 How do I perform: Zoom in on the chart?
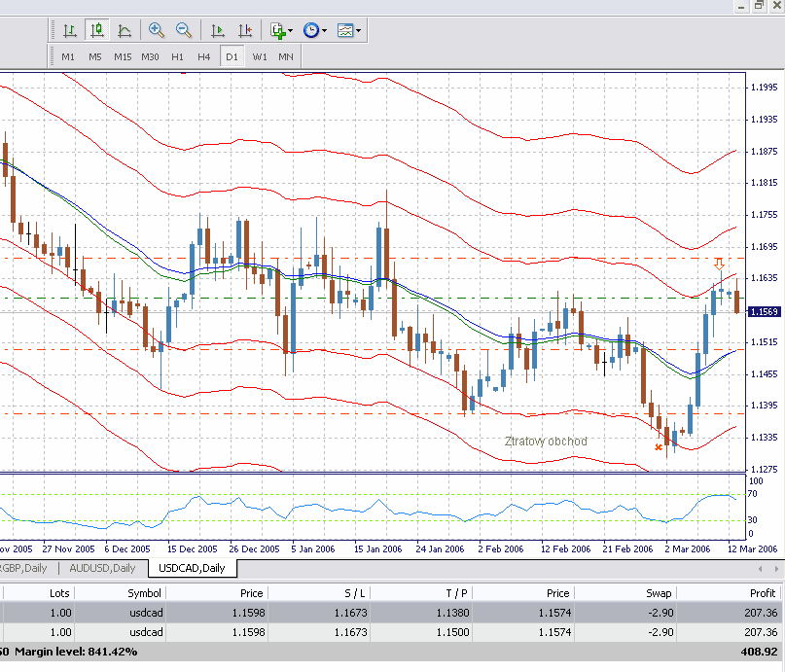156,30
